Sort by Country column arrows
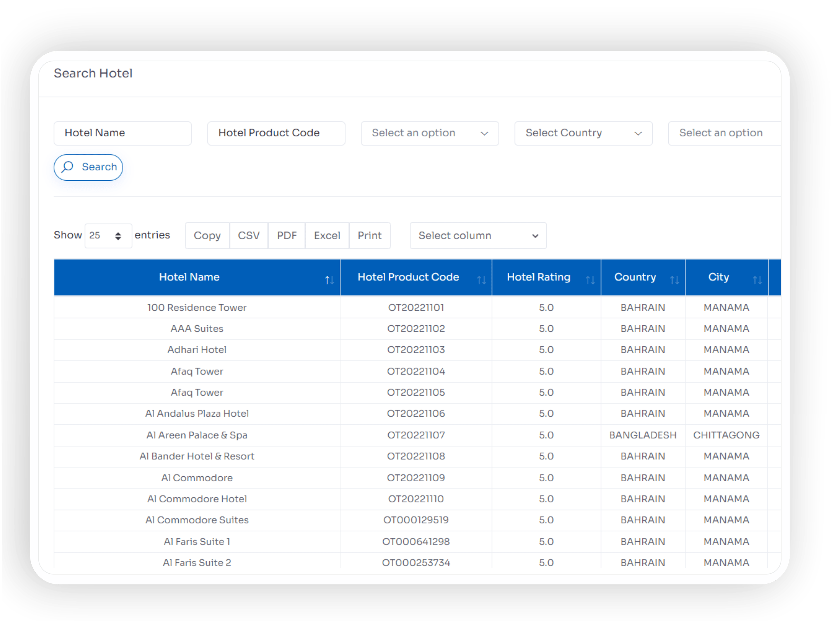The width and height of the screenshot is (840, 621). tap(675, 280)
